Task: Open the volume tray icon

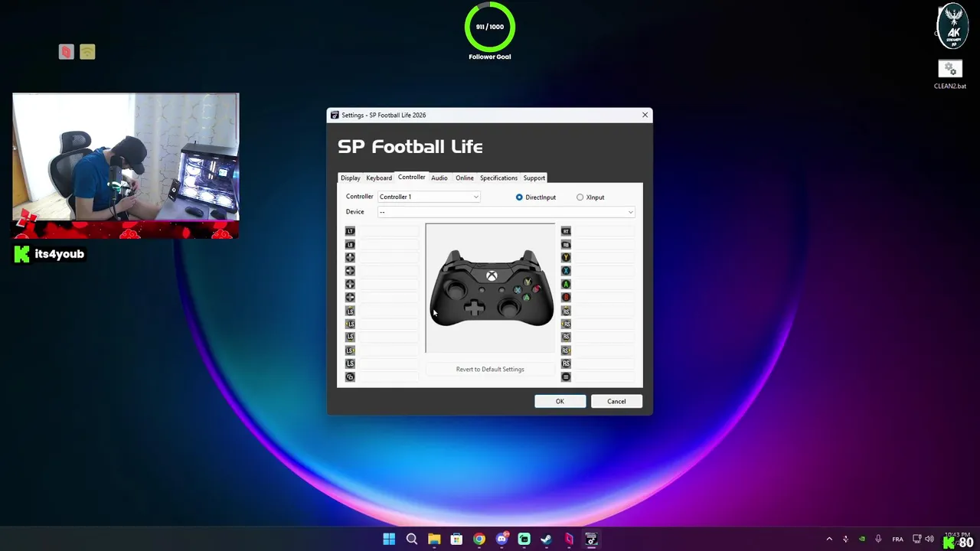Action: (x=929, y=539)
